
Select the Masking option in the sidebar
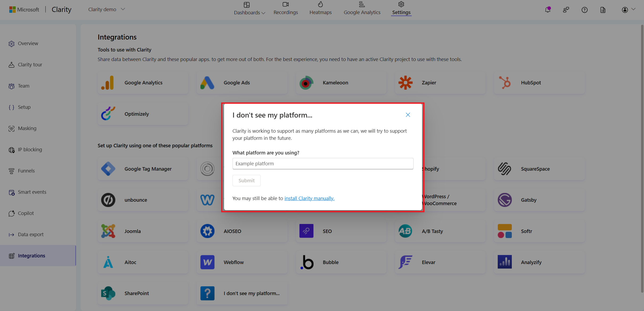[x=27, y=128]
